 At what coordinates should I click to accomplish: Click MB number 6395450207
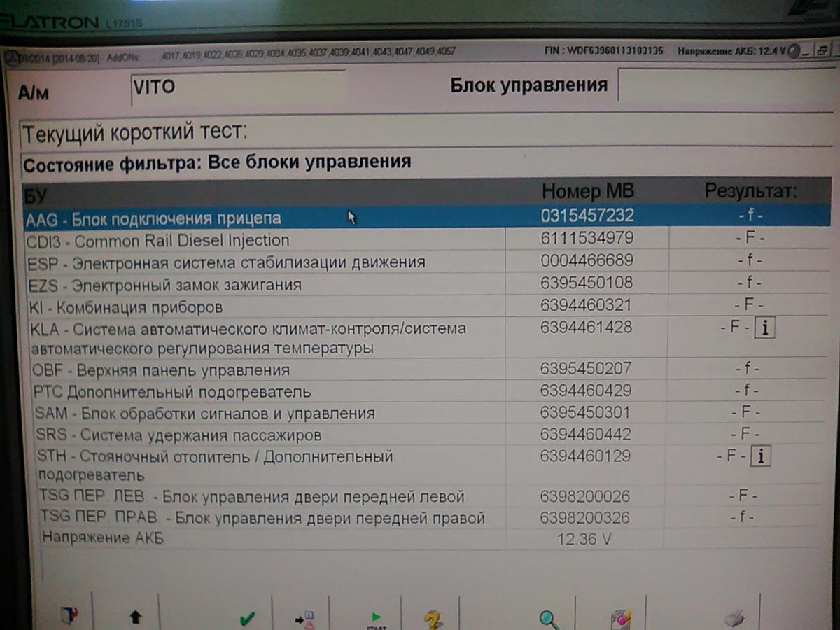pos(586,368)
